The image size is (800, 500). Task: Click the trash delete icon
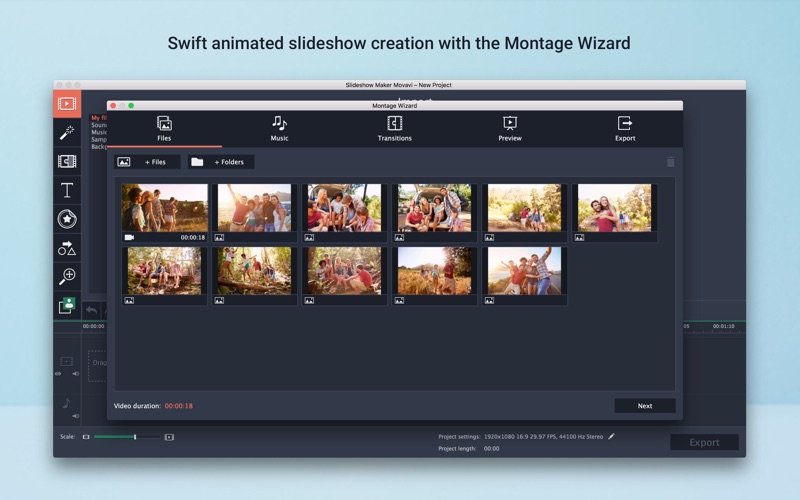coord(670,162)
